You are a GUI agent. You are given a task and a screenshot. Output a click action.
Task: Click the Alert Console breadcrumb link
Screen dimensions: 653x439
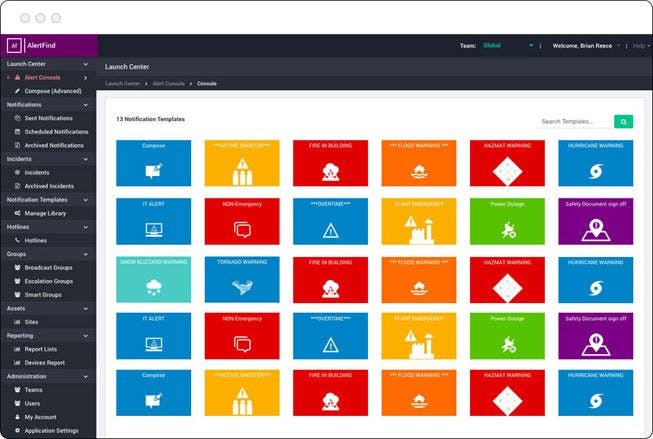168,84
